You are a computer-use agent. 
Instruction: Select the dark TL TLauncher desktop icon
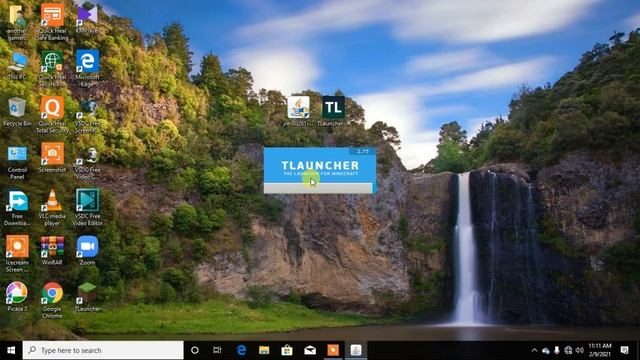point(333,111)
